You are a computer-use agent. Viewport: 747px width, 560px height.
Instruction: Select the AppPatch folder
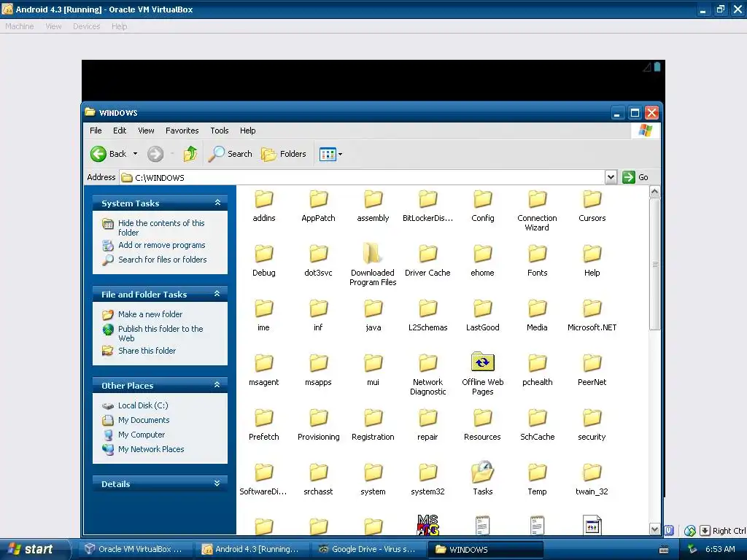click(x=318, y=206)
